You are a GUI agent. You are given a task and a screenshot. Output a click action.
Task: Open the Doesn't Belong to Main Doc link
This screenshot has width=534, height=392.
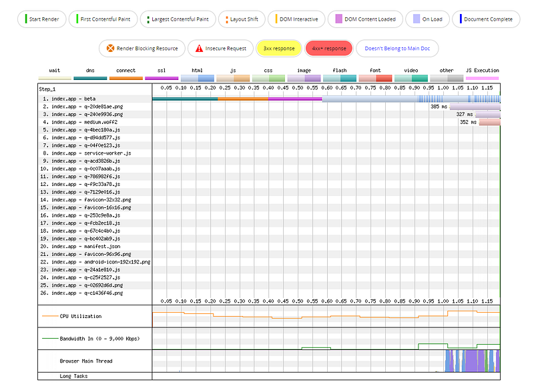tap(397, 48)
